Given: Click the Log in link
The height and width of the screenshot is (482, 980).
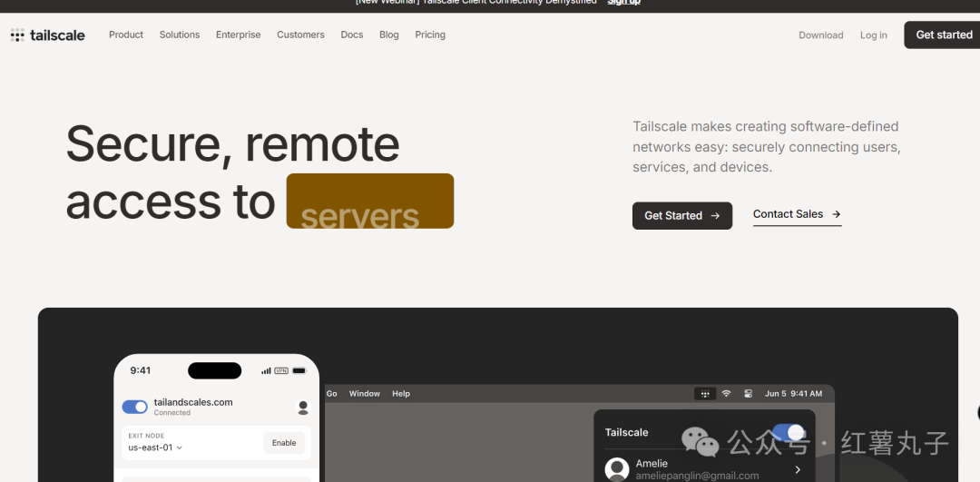Looking at the screenshot, I should (x=873, y=35).
